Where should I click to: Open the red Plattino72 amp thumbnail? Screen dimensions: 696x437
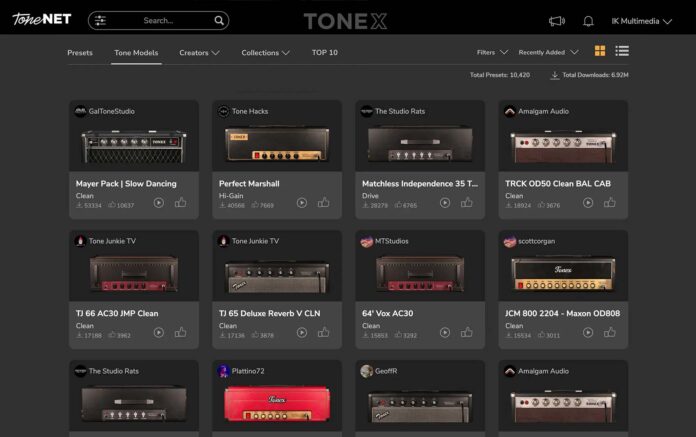click(x=277, y=403)
